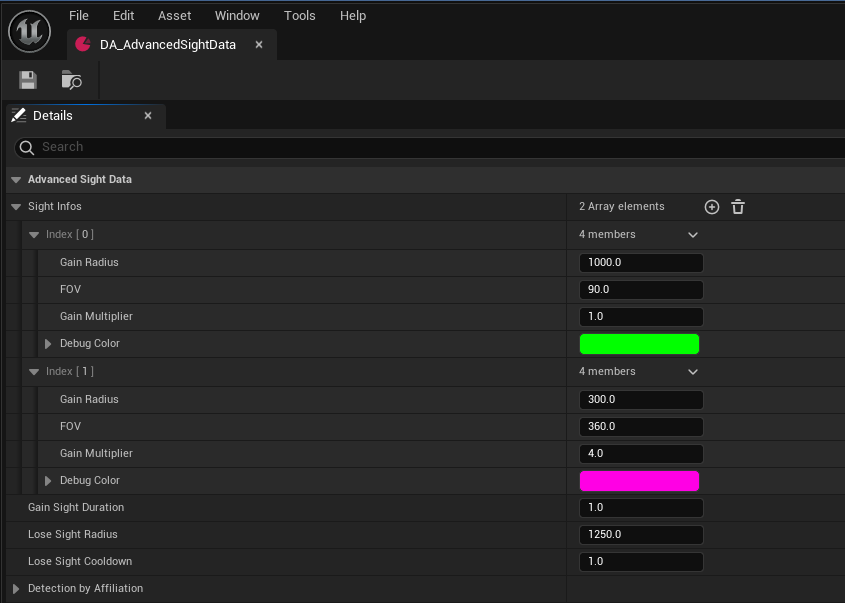845x603 pixels.
Task: Open the File menu
Action: point(79,16)
